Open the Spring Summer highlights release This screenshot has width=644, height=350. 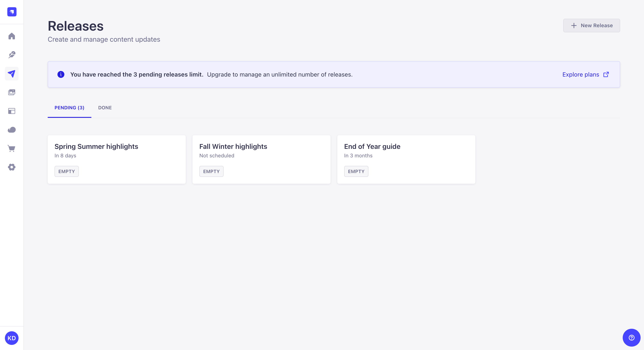click(116, 159)
